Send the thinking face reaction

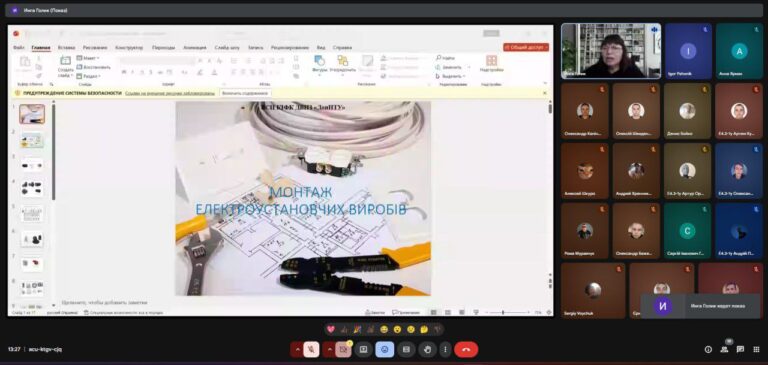pyautogui.click(x=424, y=329)
